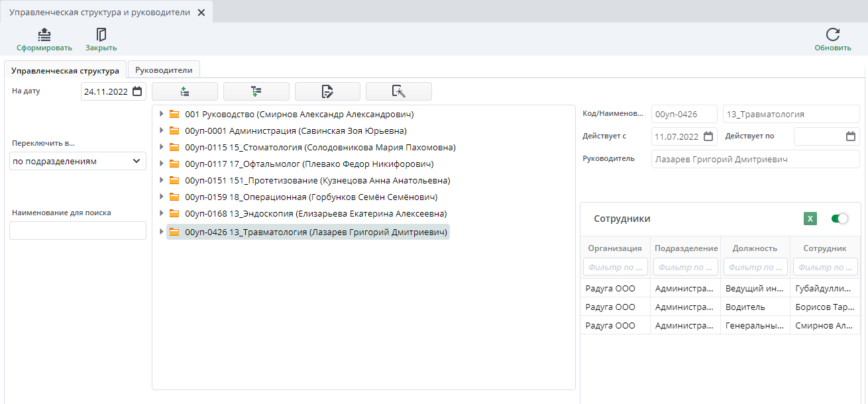Sort by Подразделение column header
The height and width of the screenshot is (404, 868).
click(x=686, y=248)
